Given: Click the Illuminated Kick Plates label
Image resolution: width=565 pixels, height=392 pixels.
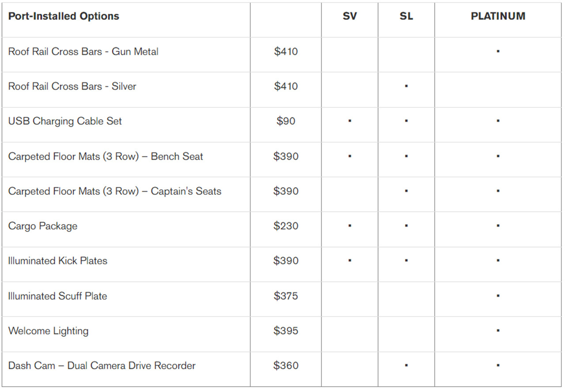Looking at the screenshot, I should point(57,261).
